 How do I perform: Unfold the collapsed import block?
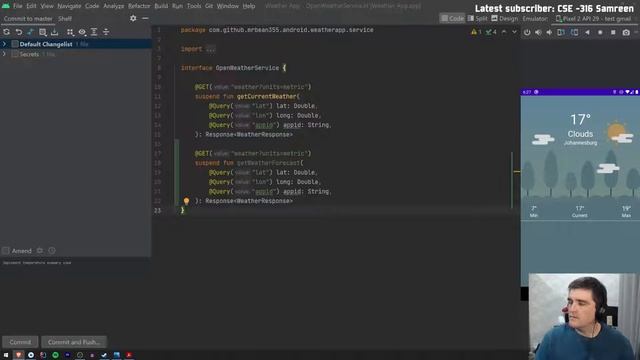211,49
